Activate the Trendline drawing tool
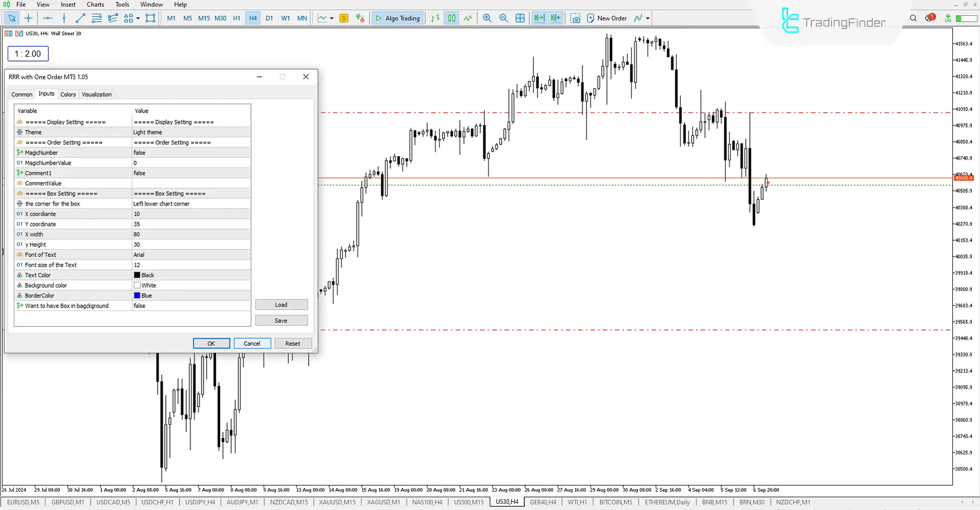980x510 pixels. 80,18
